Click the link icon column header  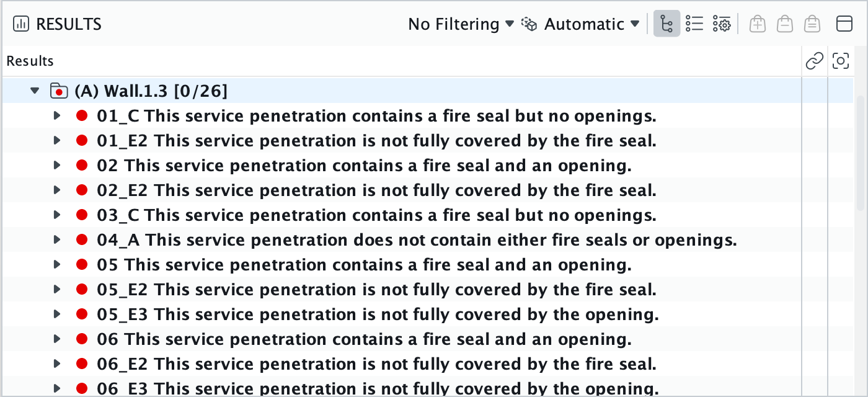815,61
